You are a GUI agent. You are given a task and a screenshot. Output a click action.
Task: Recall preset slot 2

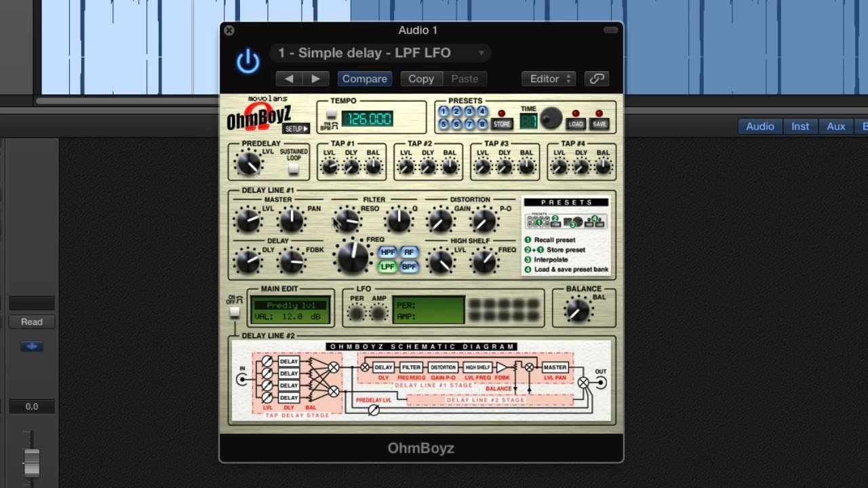pos(456,112)
